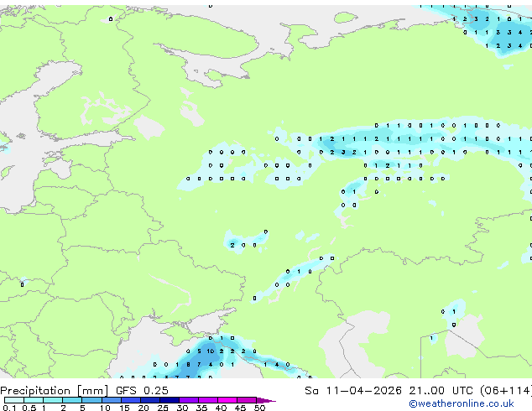Click the '15' legend scale label
The width and height of the screenshot is (532, 411).
[x=124, y=408]
